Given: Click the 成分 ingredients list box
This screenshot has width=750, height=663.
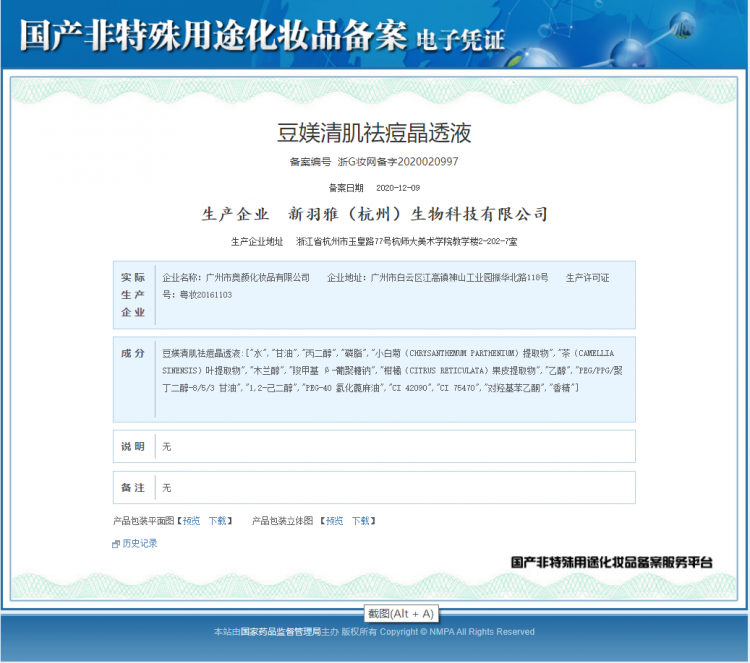Looking at the screenshot, I should 394,370.
